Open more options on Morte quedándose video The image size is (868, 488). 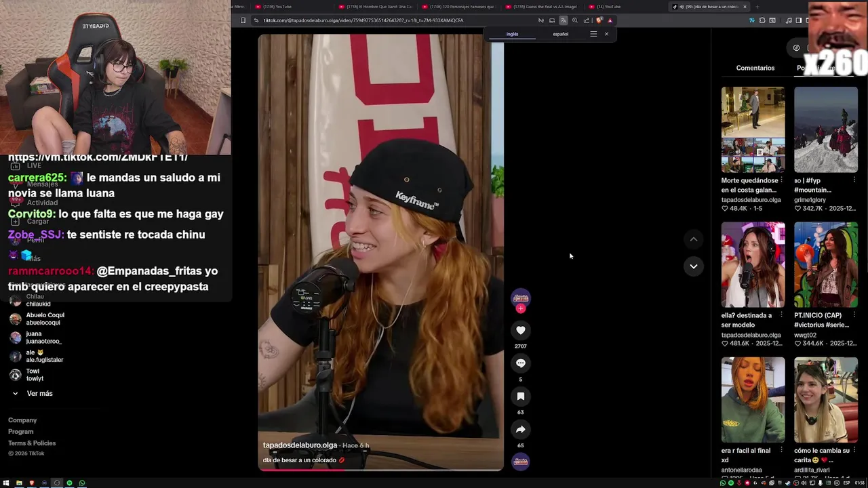pyautogui.click(x=781, y=180)
